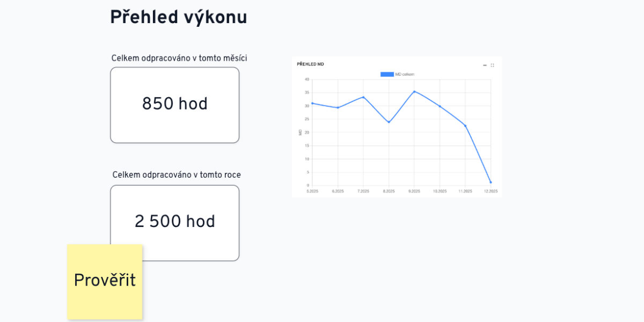
Task: Click the 10.2025 data point on line
Action: 440,106
